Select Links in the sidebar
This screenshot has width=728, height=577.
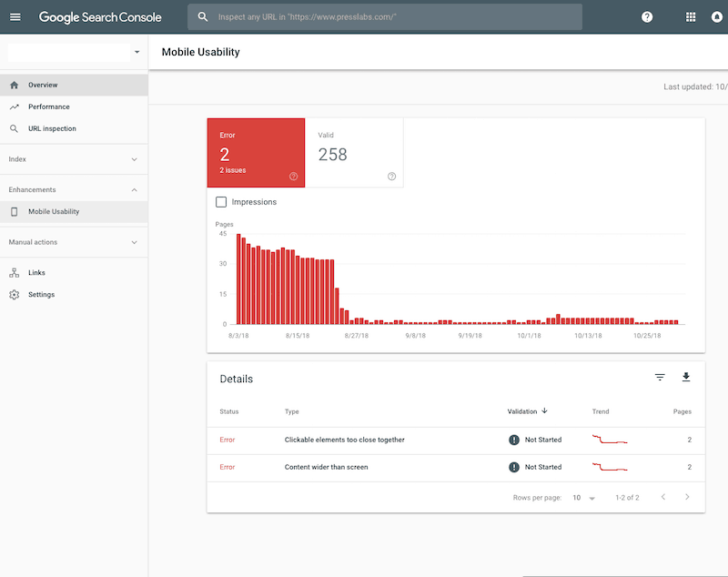tap(74, 273)
